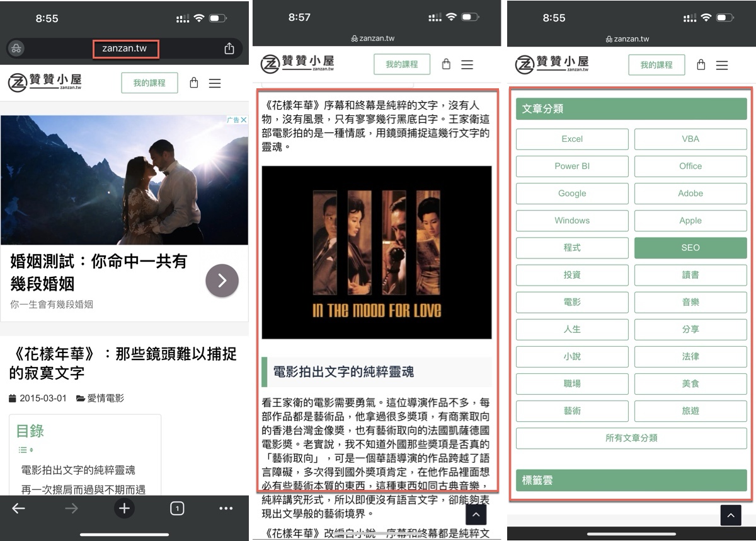Screen dimensions: 756x541
Task: Click 我的課程 button in the right screenshot
Action: [x=656, y=65]
